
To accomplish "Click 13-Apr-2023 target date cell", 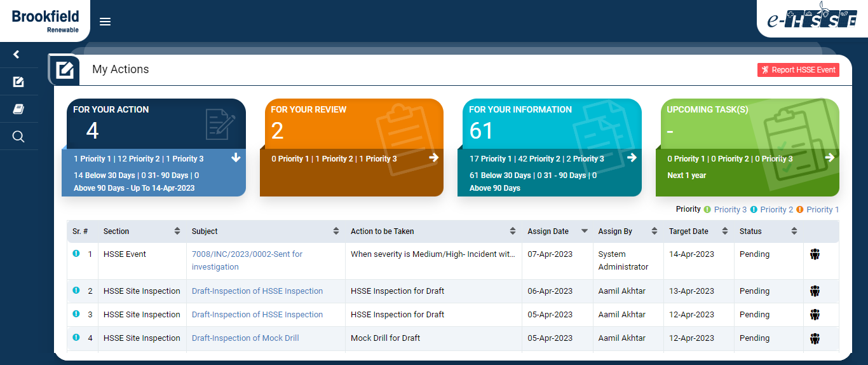I will pos(691,291).
